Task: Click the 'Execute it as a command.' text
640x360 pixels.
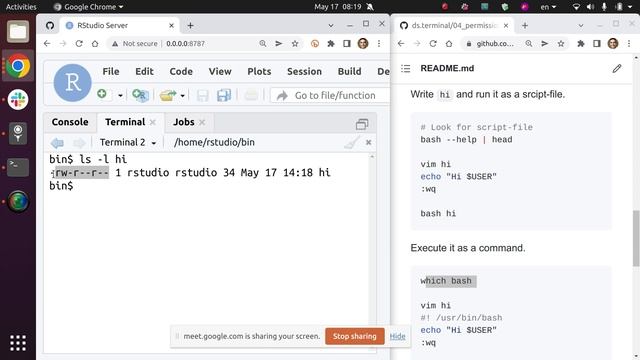Action: pyautogui.click(x=468, y=248)
